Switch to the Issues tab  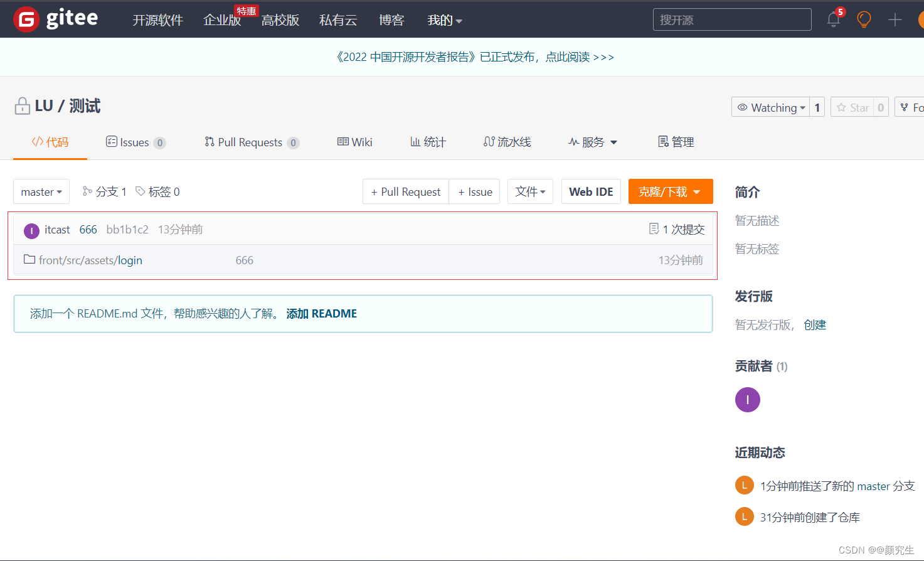coord(135,142)
